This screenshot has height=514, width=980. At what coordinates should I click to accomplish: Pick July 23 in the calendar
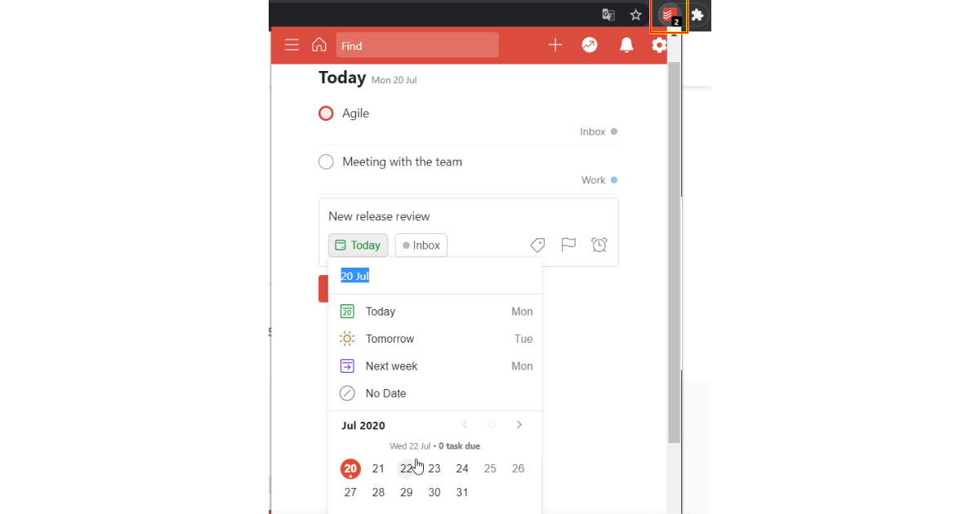[434, 468]
